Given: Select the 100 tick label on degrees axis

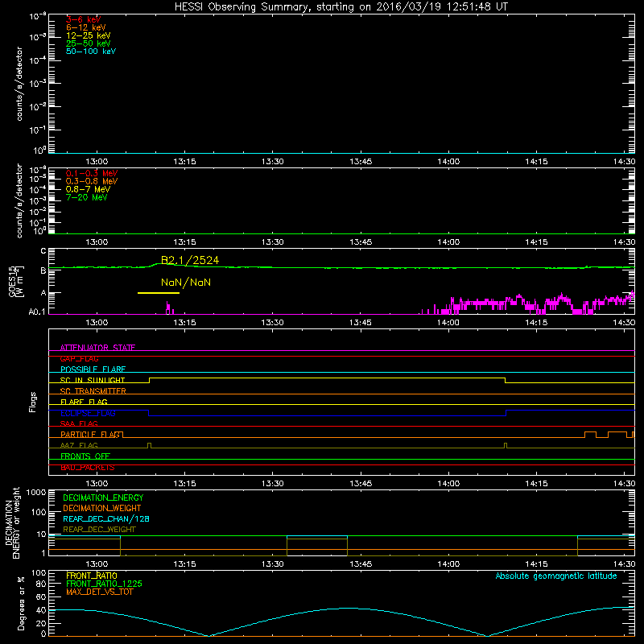Looking at the screenshot, I should pyautogui.click(x=39, y=573).
